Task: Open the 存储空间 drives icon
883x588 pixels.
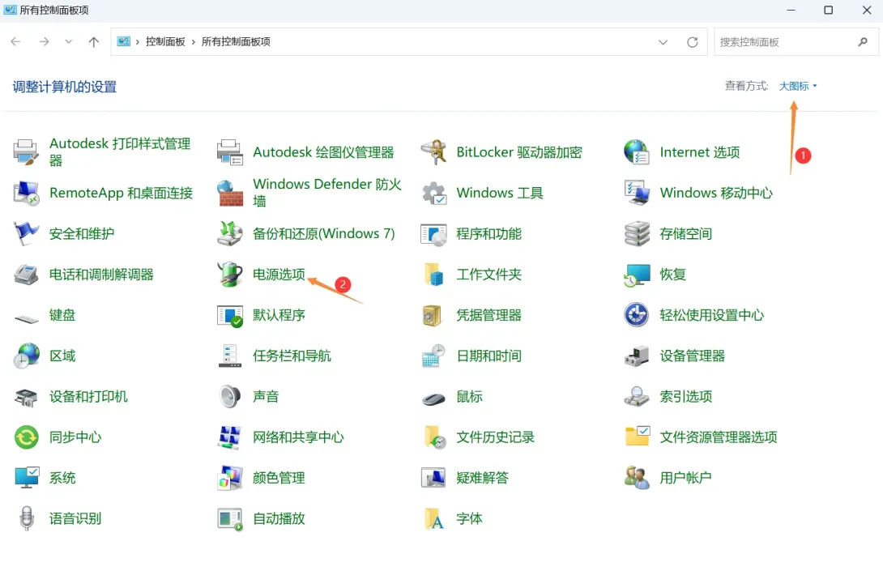Action: pos(637,233)
